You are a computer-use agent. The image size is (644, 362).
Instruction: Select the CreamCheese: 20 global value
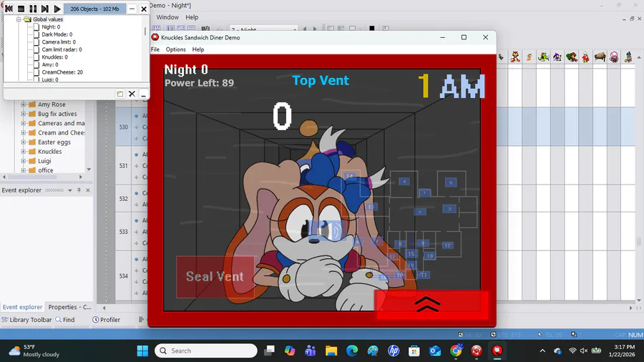62,72
